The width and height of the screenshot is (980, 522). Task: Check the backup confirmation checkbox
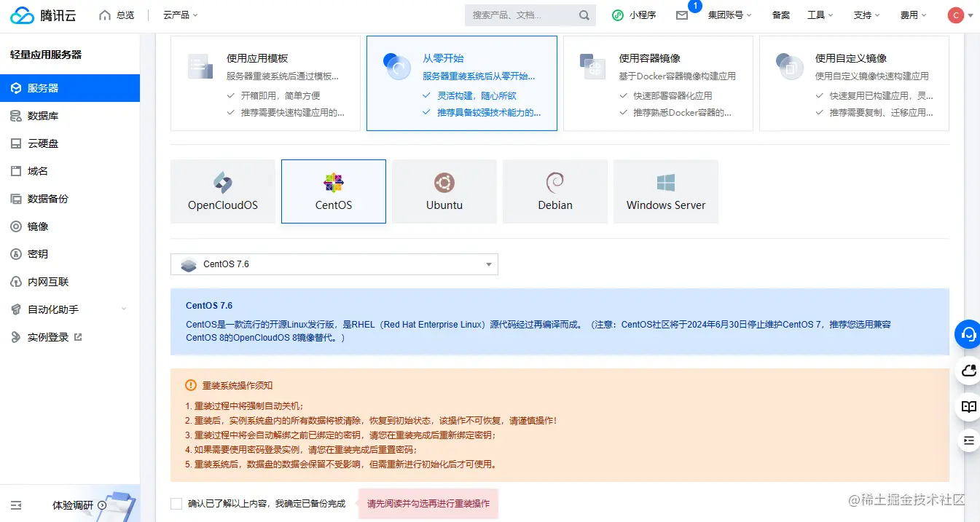click(x=176, y=504)
